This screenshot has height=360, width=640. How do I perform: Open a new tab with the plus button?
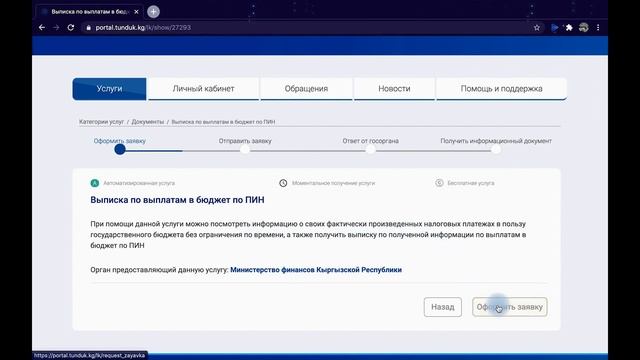click(x=153, y=12)
